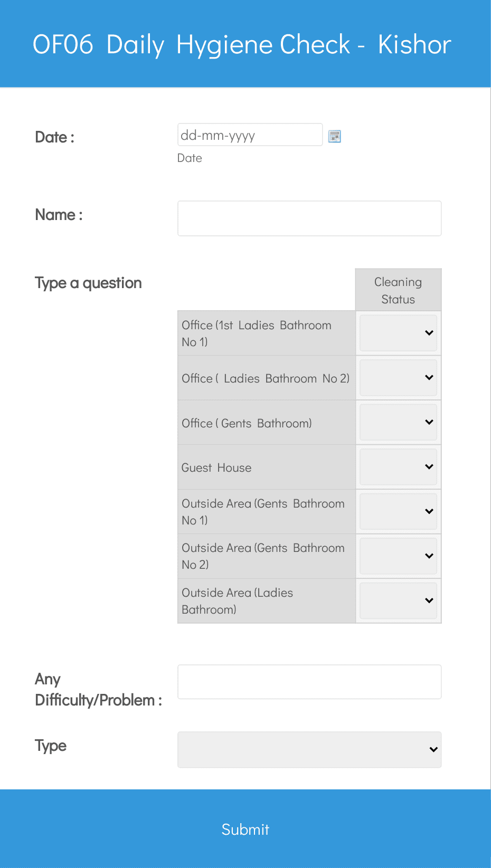
Task: Click the Any Difficulty/Problem text field
Action: (x=309, y=682)
